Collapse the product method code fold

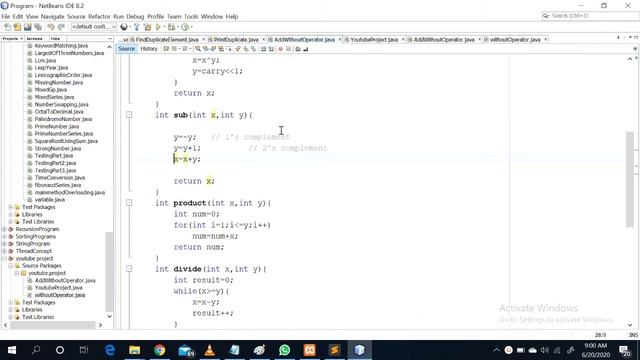click(129, 203)
